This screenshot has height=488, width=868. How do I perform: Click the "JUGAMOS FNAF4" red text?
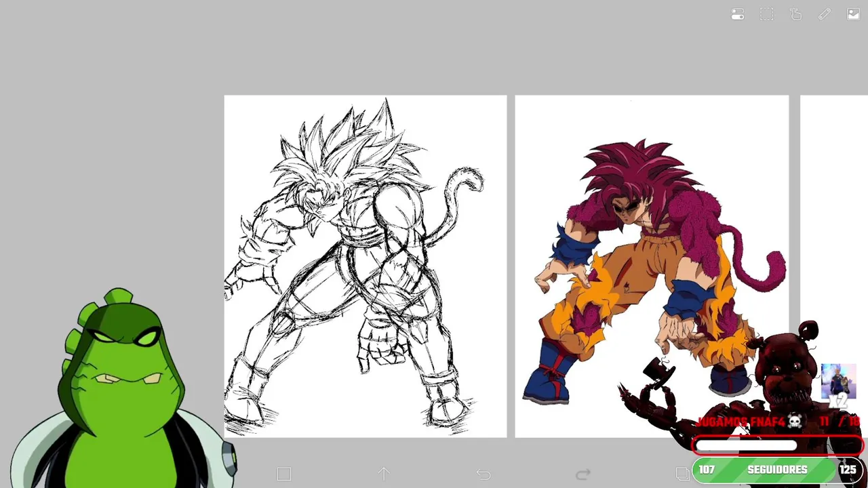click(741, 422)
